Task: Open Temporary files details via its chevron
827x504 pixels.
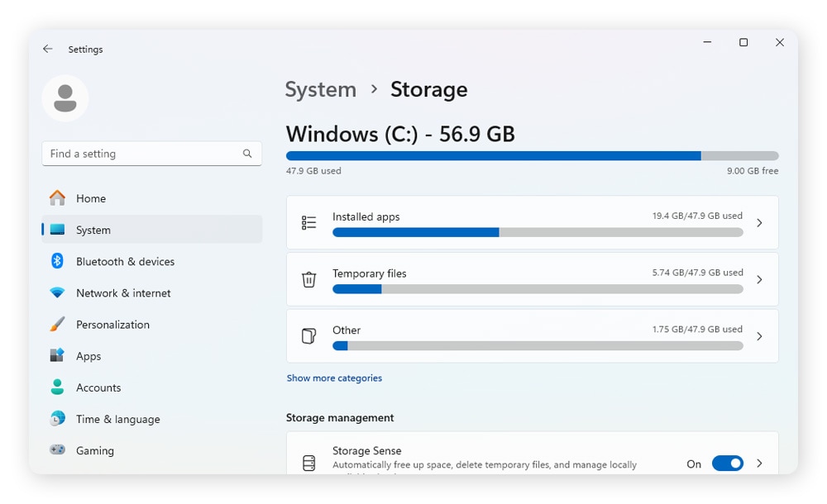Action: point(759,279)
